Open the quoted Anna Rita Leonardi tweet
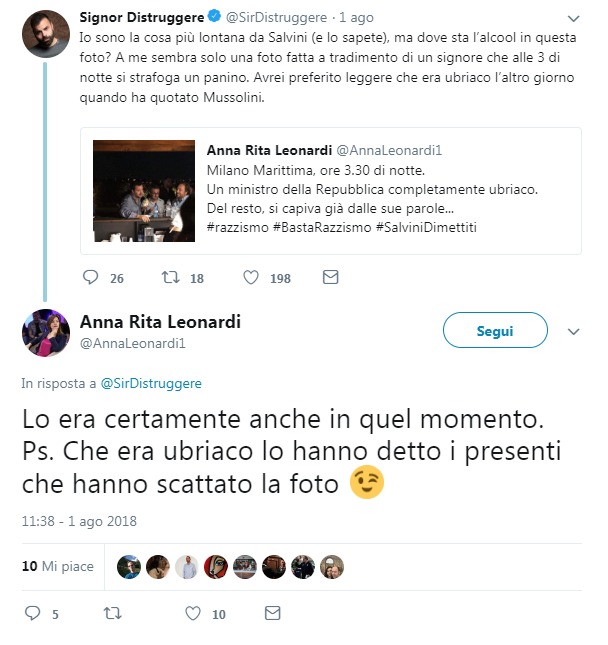The height and width of the screenshot is (645, 608). click(331, 191)
